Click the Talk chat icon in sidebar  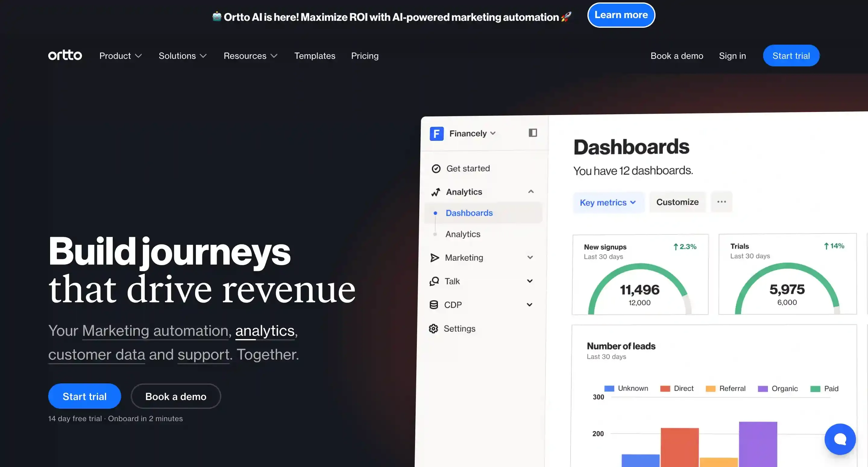[434, 281]
